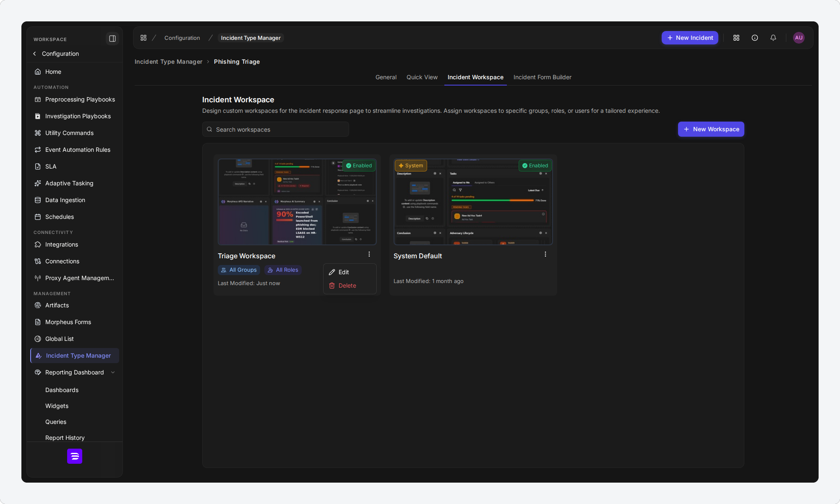Go to Event Automation Rules
840x504 pixels.
click(75, 150)
